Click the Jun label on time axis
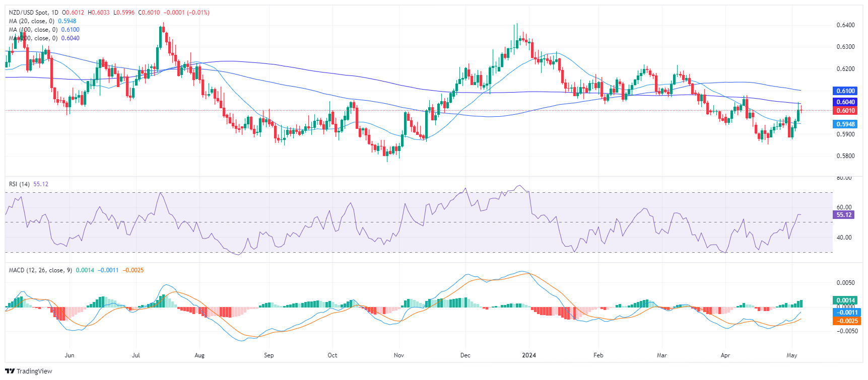 point(70,355)
